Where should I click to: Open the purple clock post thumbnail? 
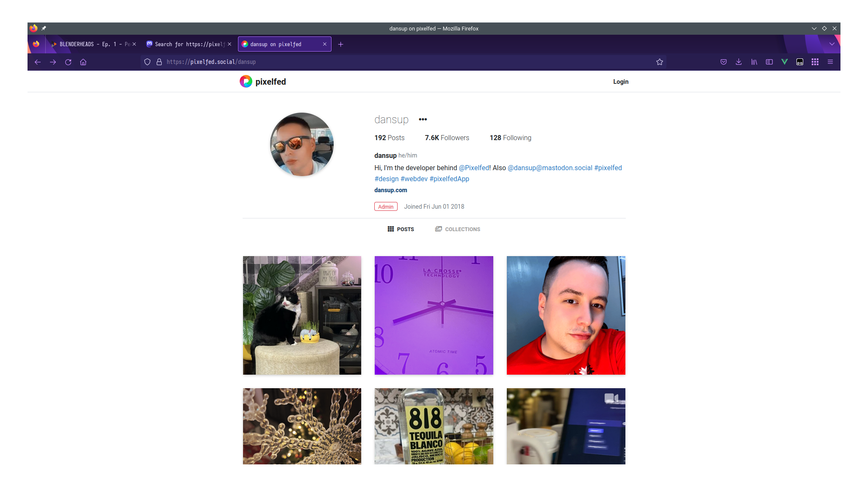tap(434, 315)
